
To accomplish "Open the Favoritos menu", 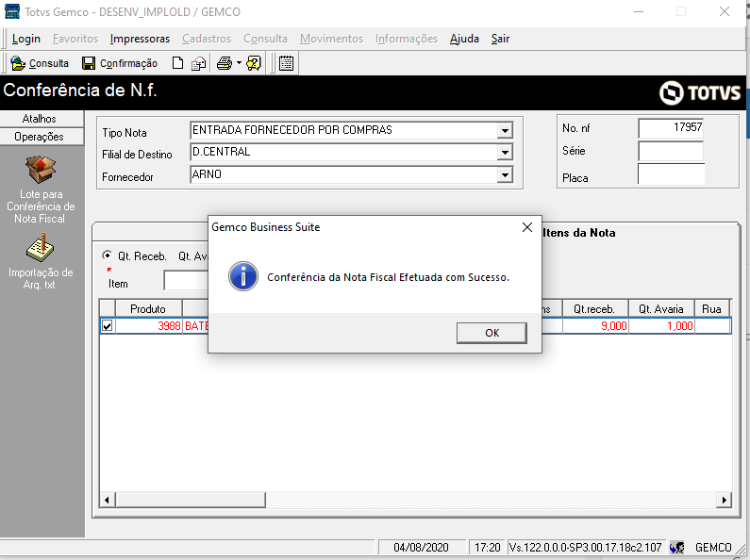I will (75, 39).
